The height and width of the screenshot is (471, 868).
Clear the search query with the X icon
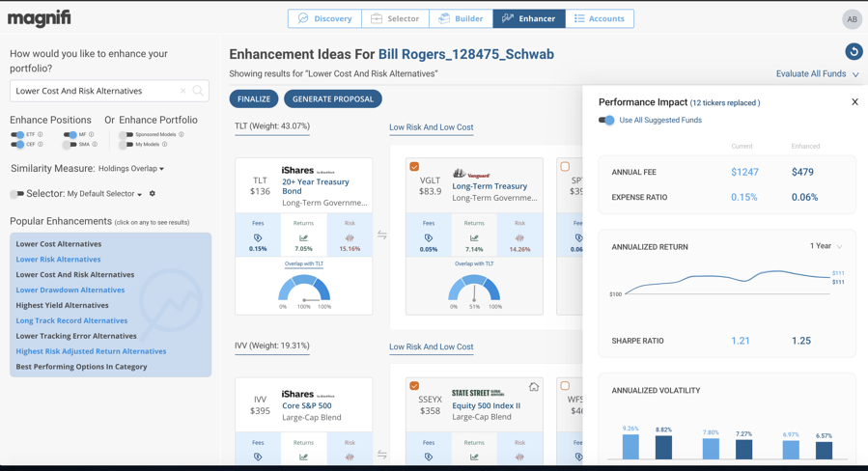(182, 91)
